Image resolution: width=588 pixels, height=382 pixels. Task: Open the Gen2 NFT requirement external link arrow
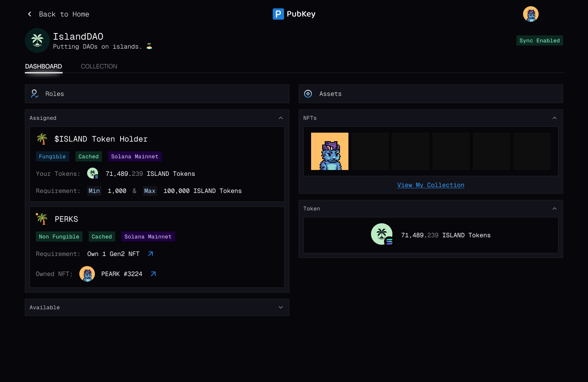(x=150, y=254)
